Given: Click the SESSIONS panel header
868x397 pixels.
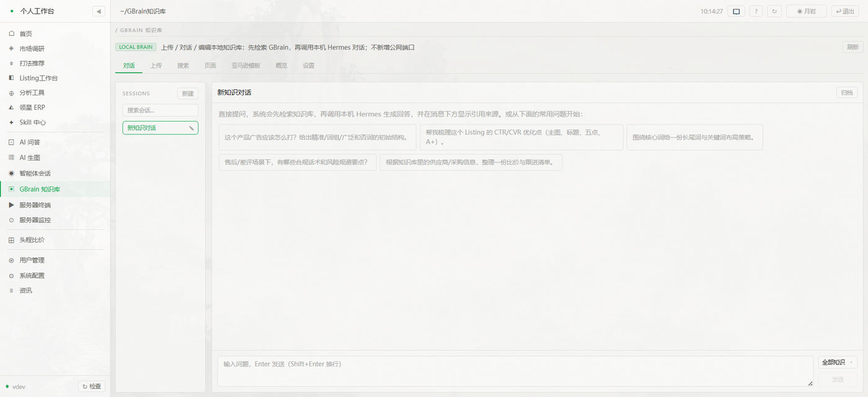Looking at the screenshot, I should point(136,94).
